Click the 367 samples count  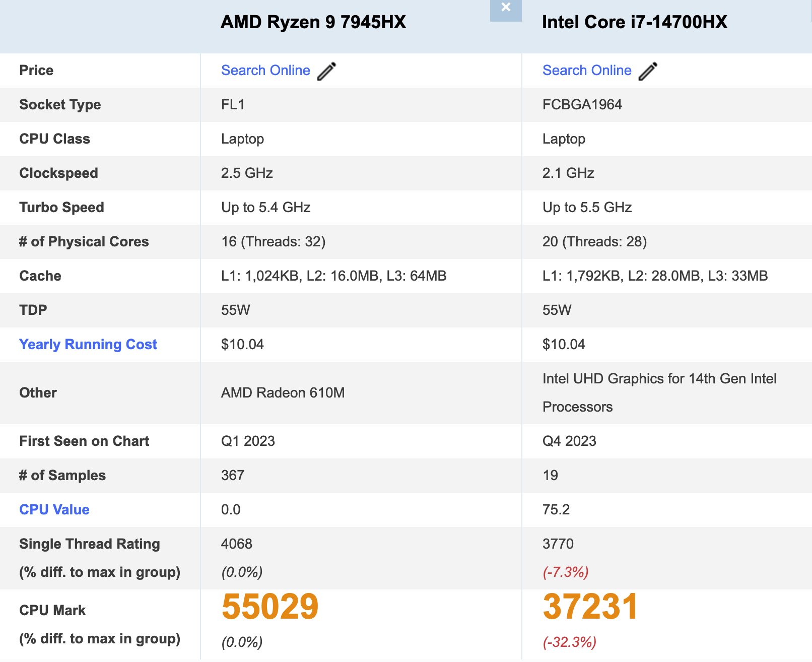tap(233, 476)
